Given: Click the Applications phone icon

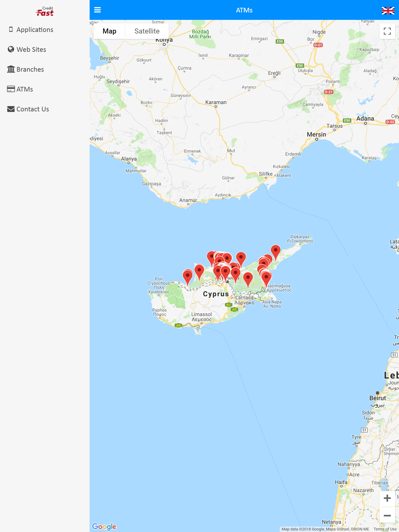Looking at the screenshot, I should 11,29.
